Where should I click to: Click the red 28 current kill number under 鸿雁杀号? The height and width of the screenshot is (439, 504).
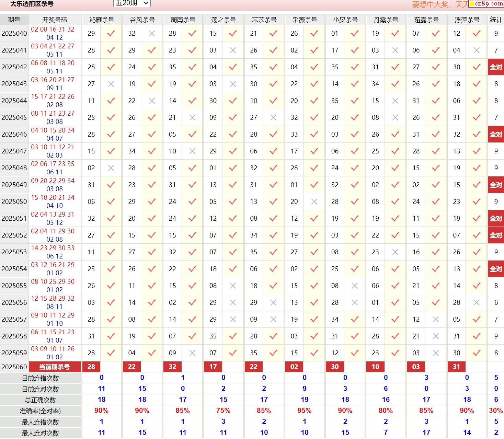tap(91, 367)
